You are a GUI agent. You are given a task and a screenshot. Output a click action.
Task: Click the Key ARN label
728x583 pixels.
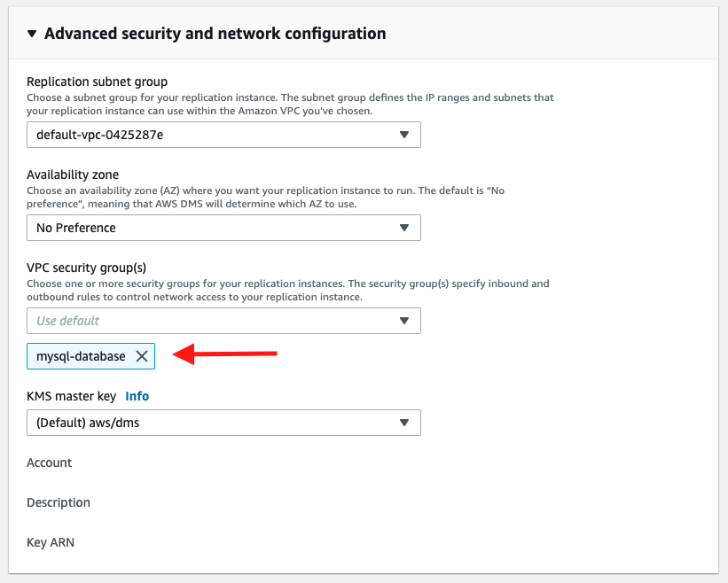tap(51, 542)
